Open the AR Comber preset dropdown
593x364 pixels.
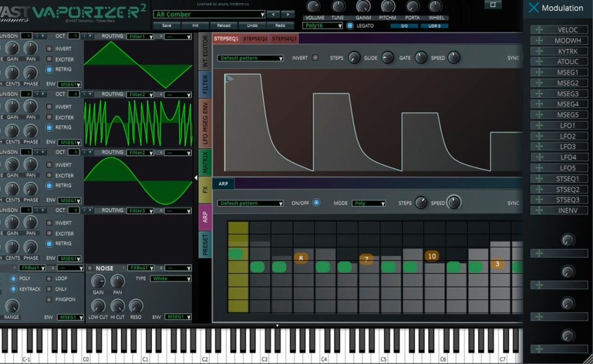tap(209, 14)
